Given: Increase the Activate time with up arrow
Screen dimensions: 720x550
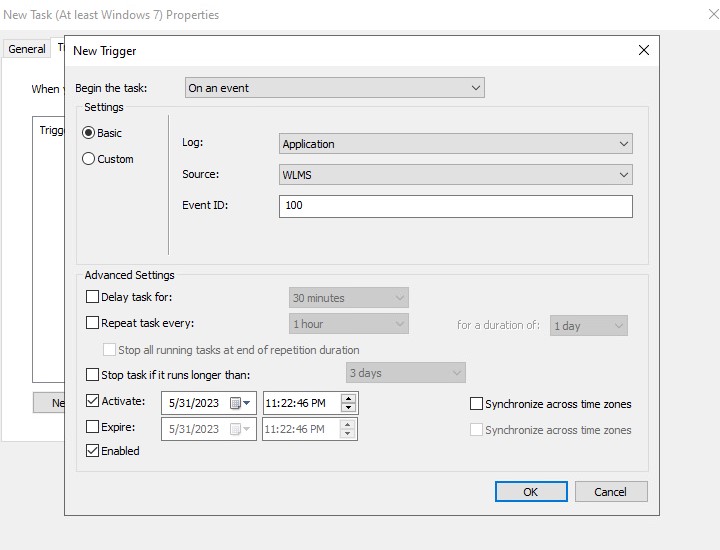Looking at the screenshot, I should tap(349, 398).
